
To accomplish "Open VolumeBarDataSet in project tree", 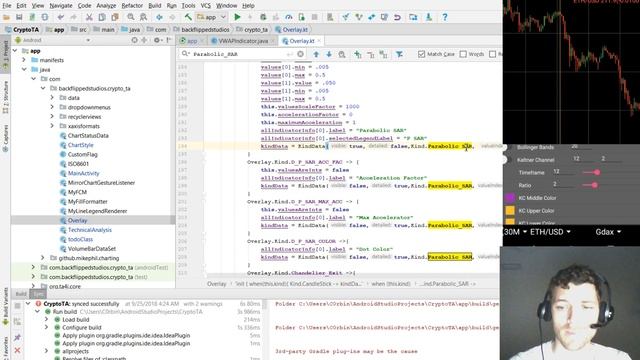I will [92, 249].
